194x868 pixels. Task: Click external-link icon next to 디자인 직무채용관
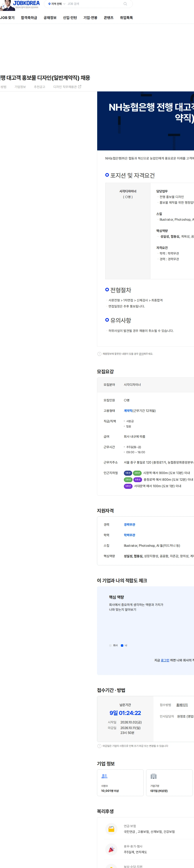(80, 87)
